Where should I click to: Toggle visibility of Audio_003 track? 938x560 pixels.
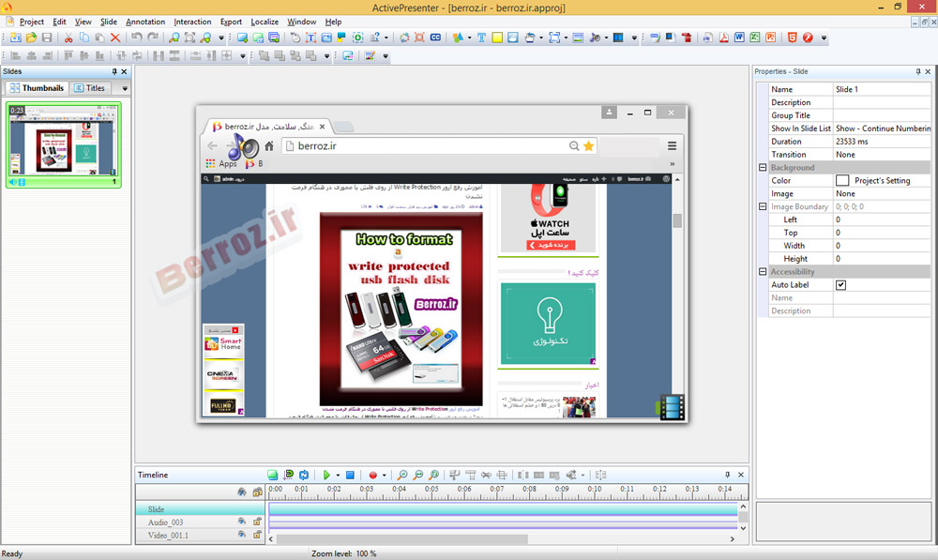pos(242,522)
